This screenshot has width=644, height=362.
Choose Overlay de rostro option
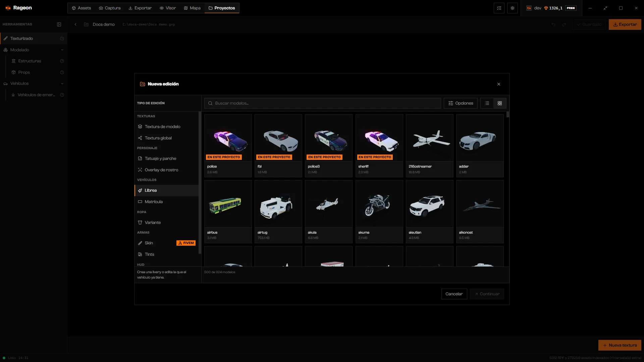click(166, 170)
